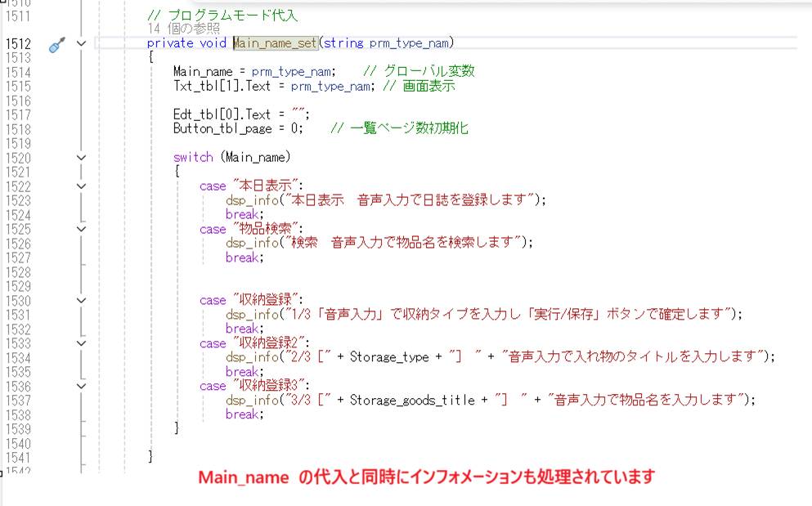This screenshot has width=812, height=506.
Task: Collapse the case "物品検索" section
Action: 81,229
